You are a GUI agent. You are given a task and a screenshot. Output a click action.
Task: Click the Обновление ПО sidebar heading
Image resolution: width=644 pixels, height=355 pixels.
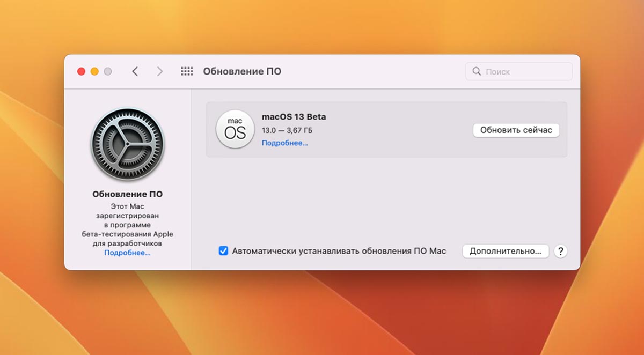[x=128, y=194]
